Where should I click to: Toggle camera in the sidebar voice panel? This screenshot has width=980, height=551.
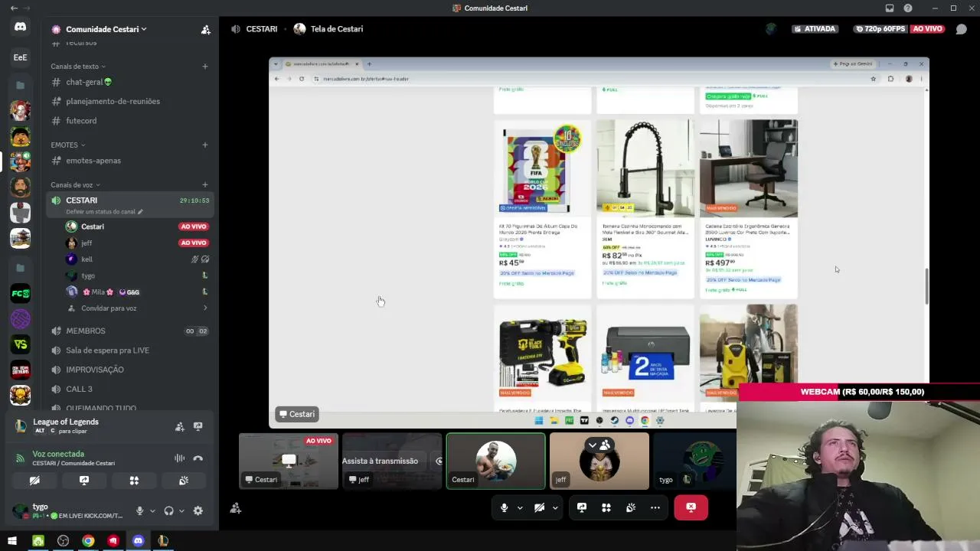pyautogui.click(x=34, y=481)
